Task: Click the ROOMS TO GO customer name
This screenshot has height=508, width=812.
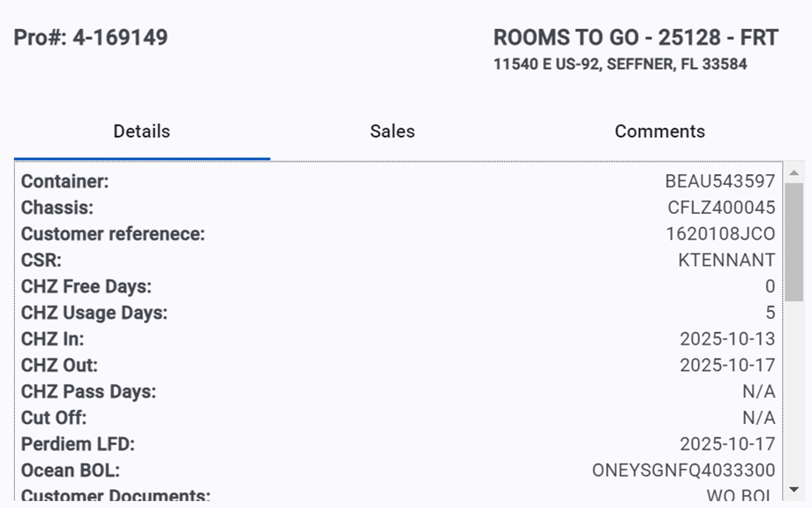Action: click(x=635, y=38)
